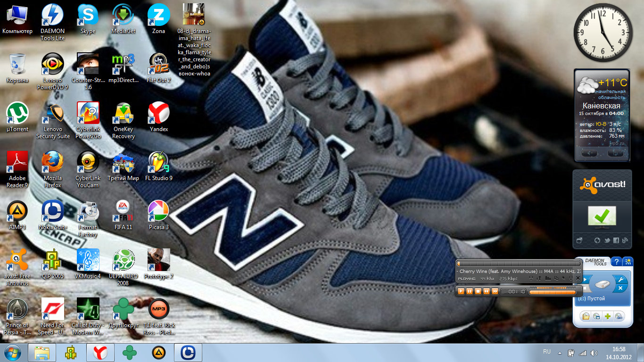Skip to previous track in AIMP player
644x362 pixels.
coord(486,291)
